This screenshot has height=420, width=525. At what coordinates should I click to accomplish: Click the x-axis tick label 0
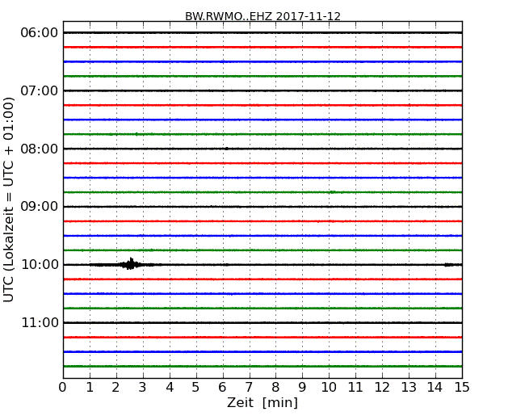pos(63,388)
